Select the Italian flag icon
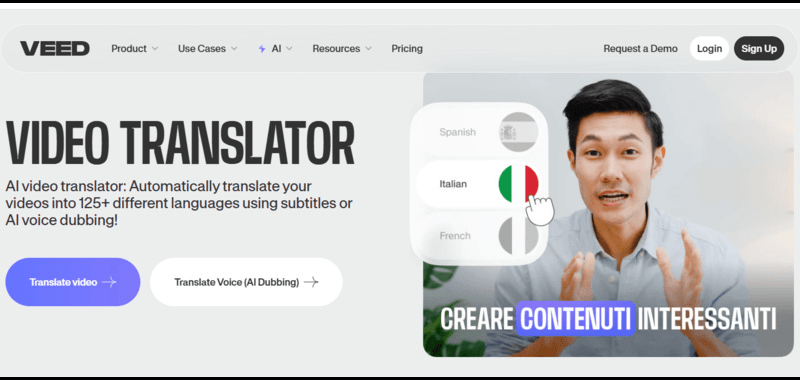 coord(518,184)
